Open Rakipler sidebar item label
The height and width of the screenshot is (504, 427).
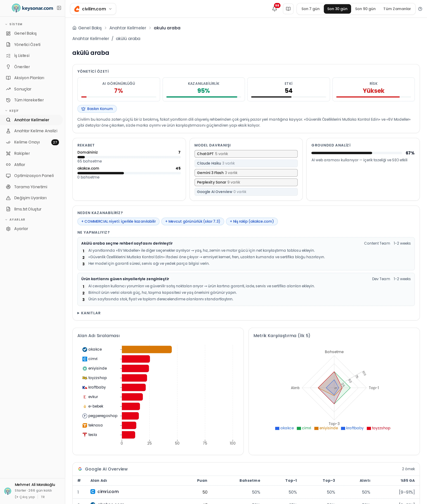pyautogui.click(x=22, y=153)
